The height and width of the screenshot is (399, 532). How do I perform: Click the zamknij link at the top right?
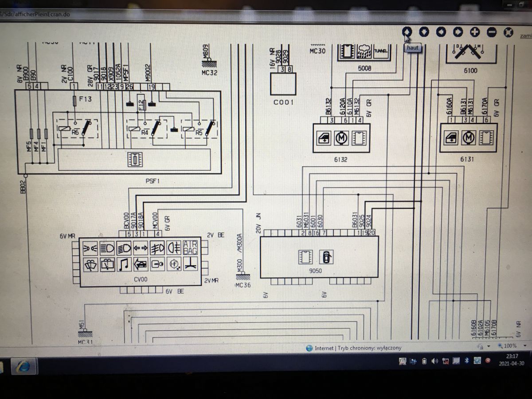526,35
